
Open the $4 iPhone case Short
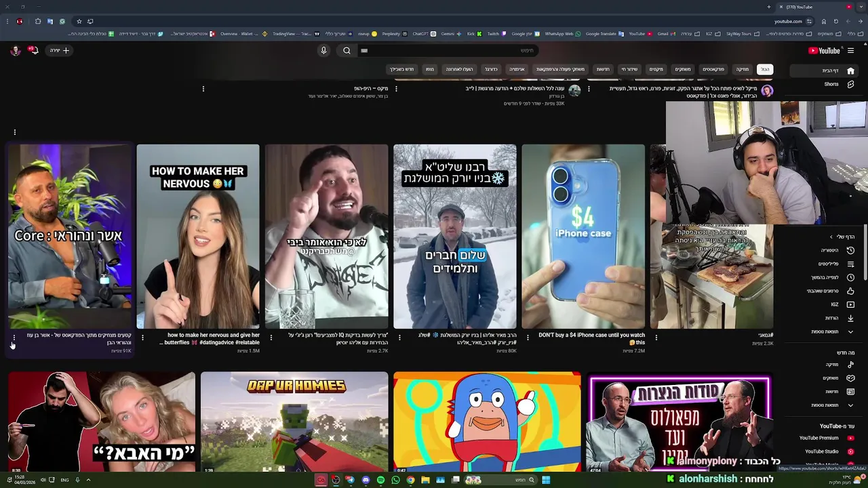click(x=583, y=236)
